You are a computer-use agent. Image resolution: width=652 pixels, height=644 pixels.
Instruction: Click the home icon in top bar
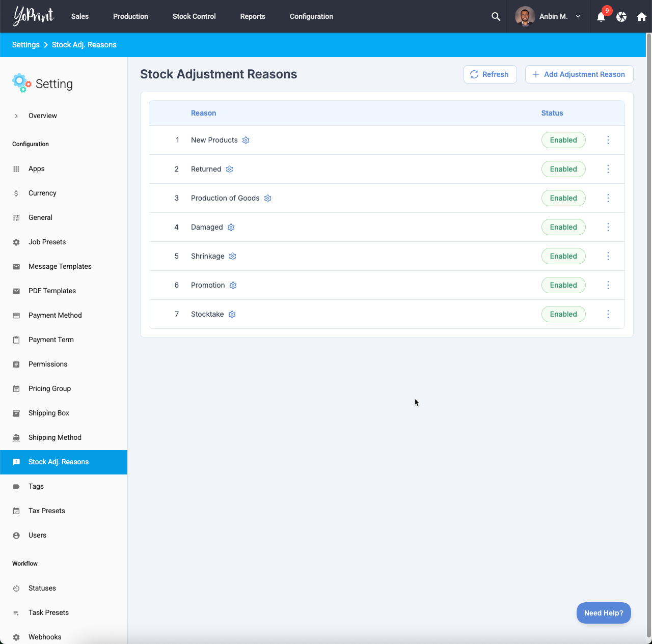642,17
